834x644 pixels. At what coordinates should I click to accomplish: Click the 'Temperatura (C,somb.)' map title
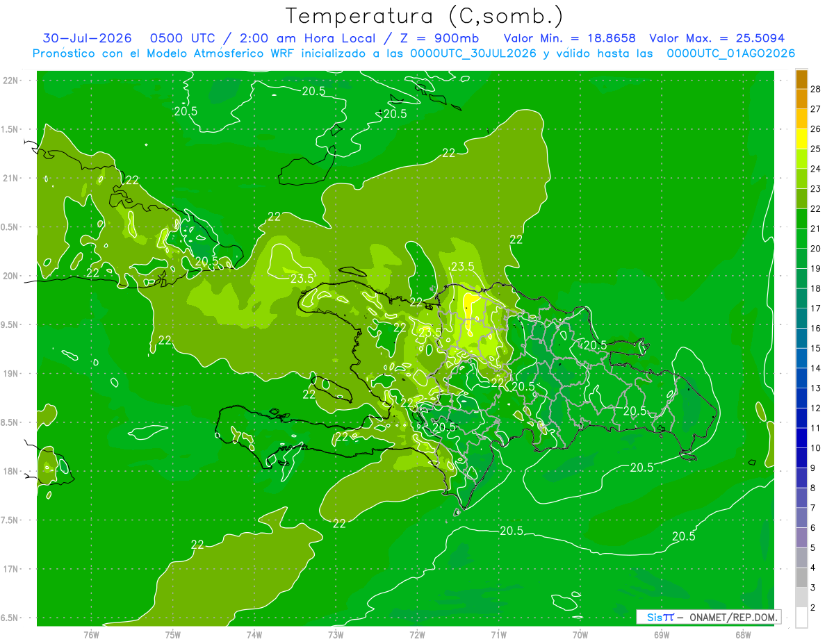point(424,17)
